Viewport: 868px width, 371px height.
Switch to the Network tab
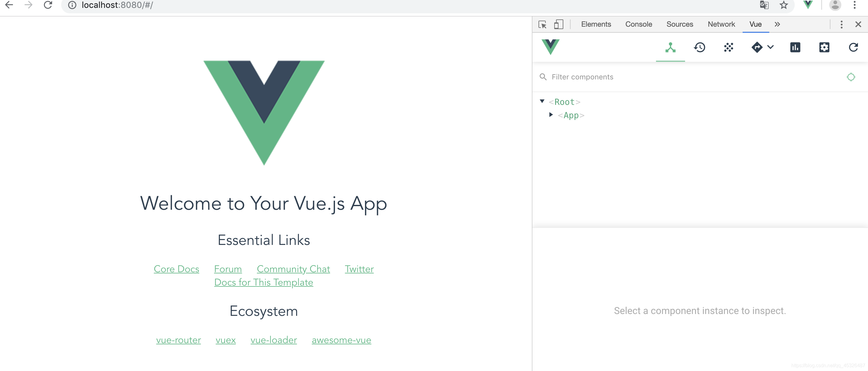[x=721, y=24]
